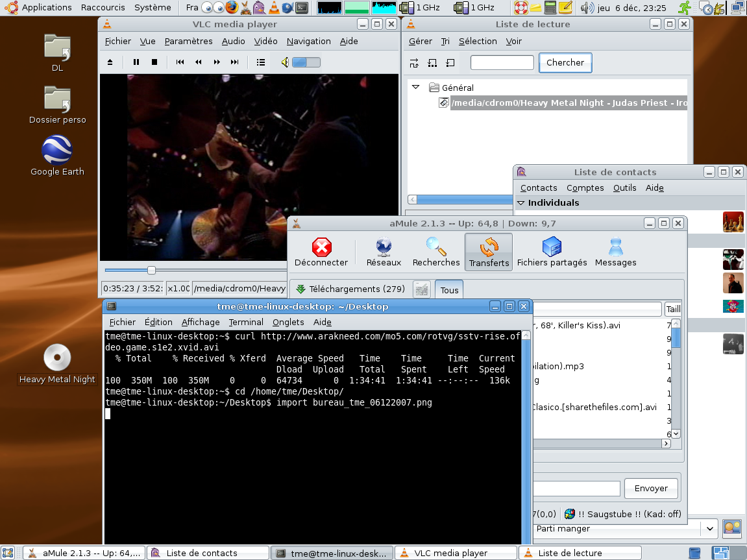Viewport: 747px width, 560px height.
Task: Select the /media/cdrom0/Heavy Metal Night playlist item
Action: tap(569, 103)
